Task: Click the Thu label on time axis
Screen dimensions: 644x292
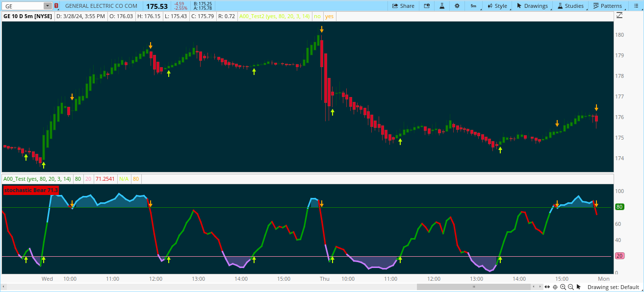Action: pyautogui.click(x=325, y=279)
